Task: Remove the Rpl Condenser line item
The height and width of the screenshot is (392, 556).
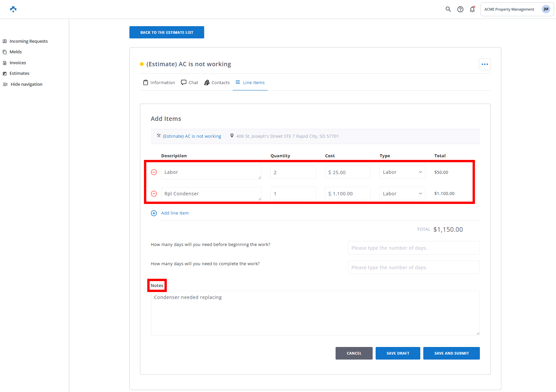Action: pyautogui.click(x=154, y=194)
